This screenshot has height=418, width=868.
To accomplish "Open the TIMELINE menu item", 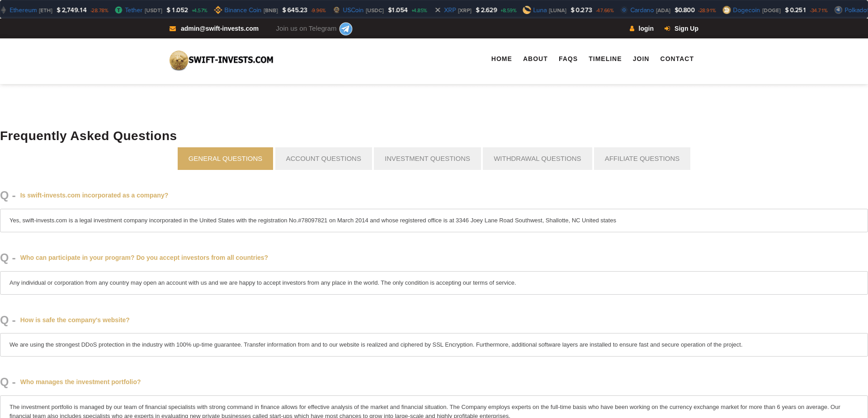I will (x=605, y=59).
